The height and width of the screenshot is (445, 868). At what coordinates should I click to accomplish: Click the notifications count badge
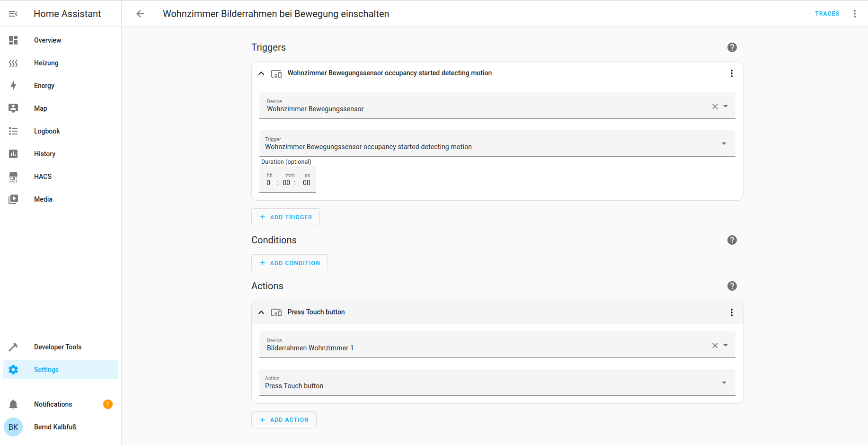point(108,404)
